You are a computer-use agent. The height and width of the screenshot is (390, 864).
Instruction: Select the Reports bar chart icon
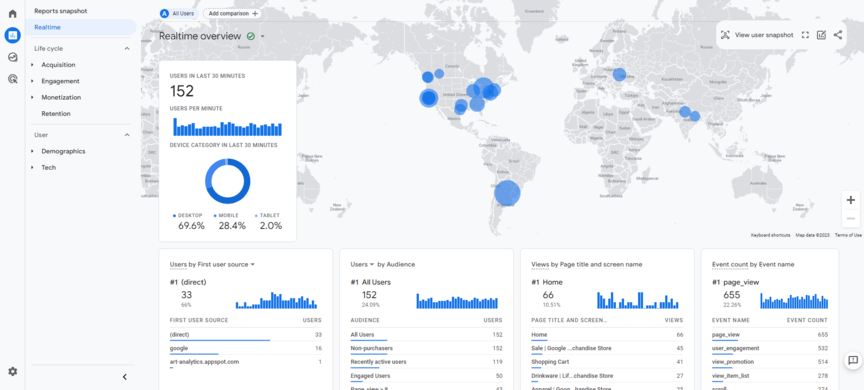pos(12,35)
